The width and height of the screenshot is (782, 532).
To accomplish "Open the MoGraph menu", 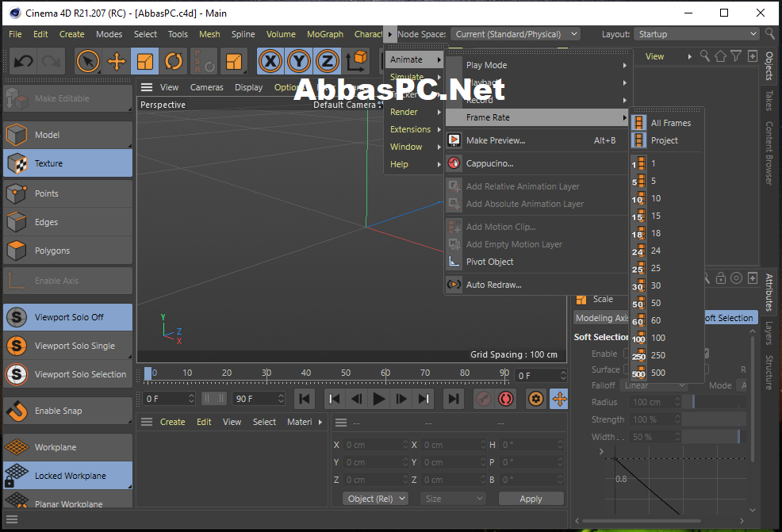I will coord(325,34).
